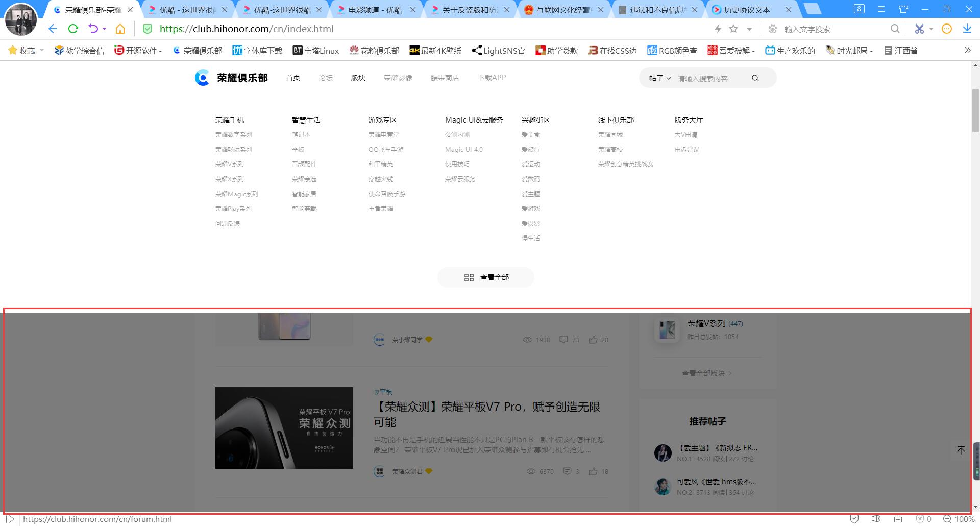Screen dimensions: 980x526
Task: Expand the 帖子 search type dropdown
Action: click(x=659, y=78)
